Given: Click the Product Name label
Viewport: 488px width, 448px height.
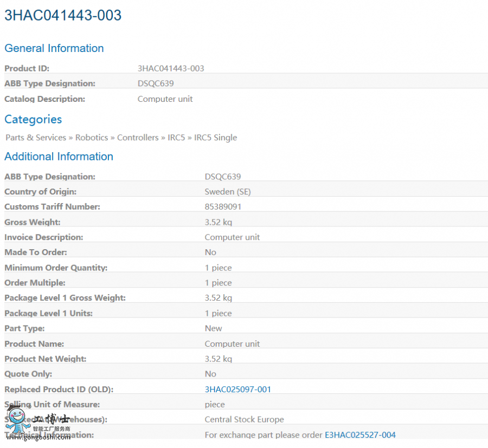Looking at the screenshot, I should (34, 344).
